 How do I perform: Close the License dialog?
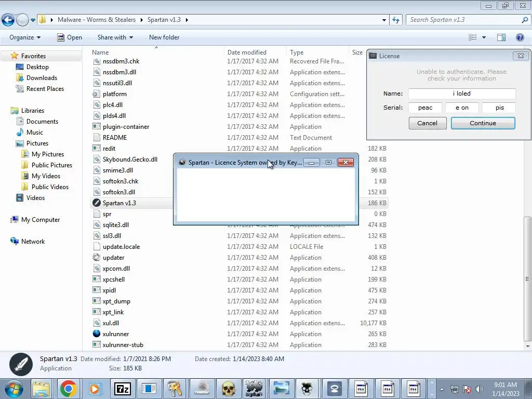521,56
